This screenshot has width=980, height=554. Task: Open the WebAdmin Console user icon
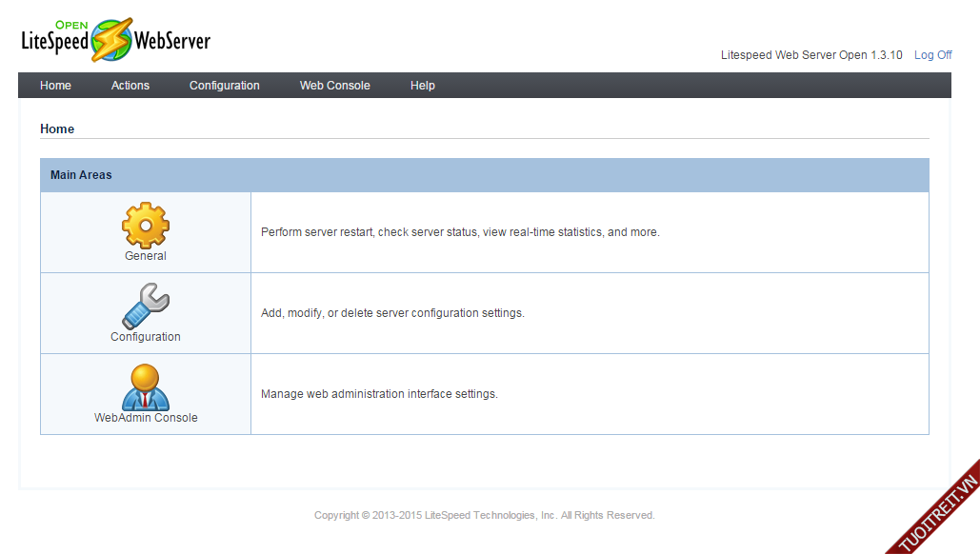click(145, 386)
